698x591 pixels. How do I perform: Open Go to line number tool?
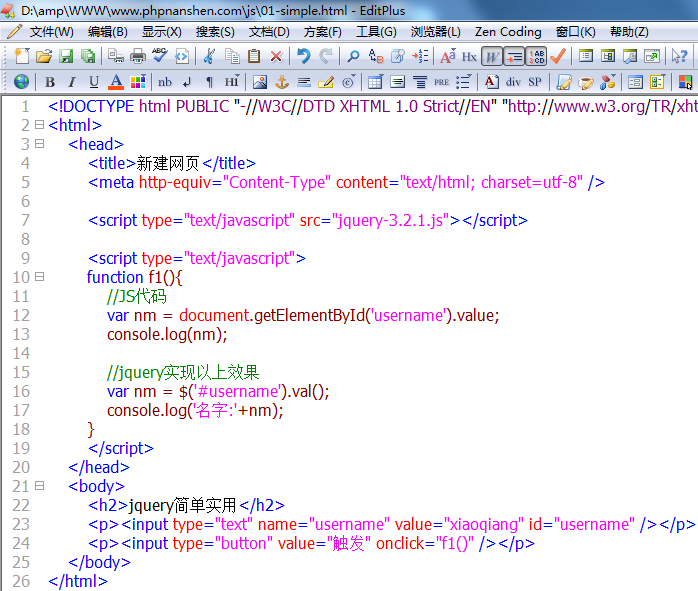click(420, 57)
